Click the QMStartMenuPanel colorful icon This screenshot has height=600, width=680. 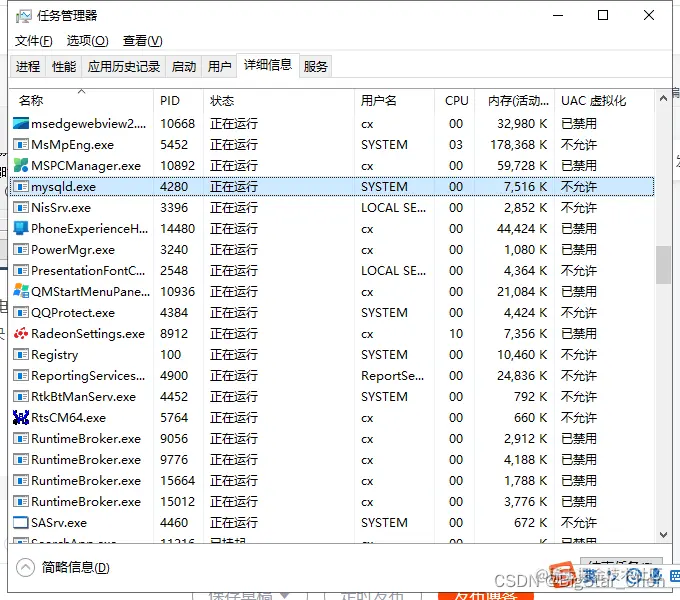pyautogui.click(x=21, y=291)
